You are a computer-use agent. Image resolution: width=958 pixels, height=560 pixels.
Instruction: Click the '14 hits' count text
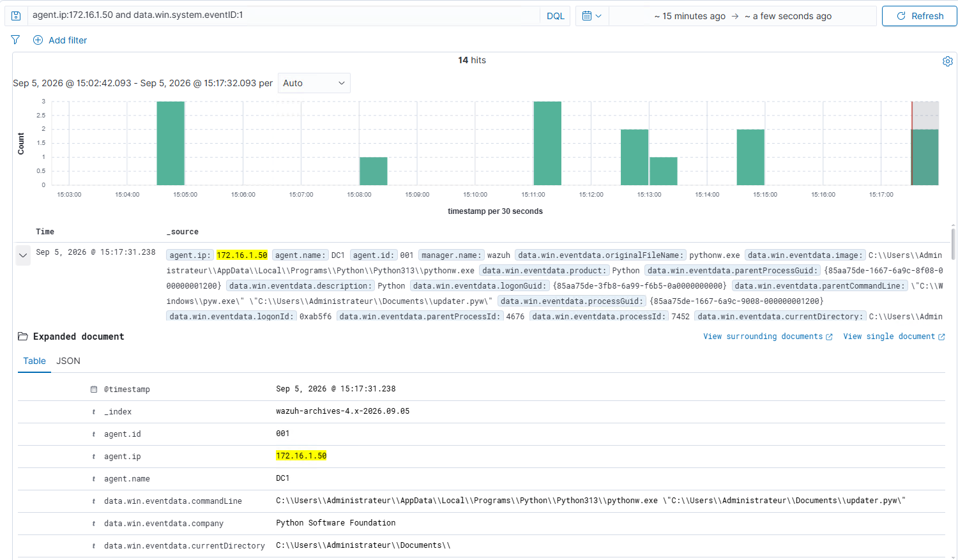point(472,60)
